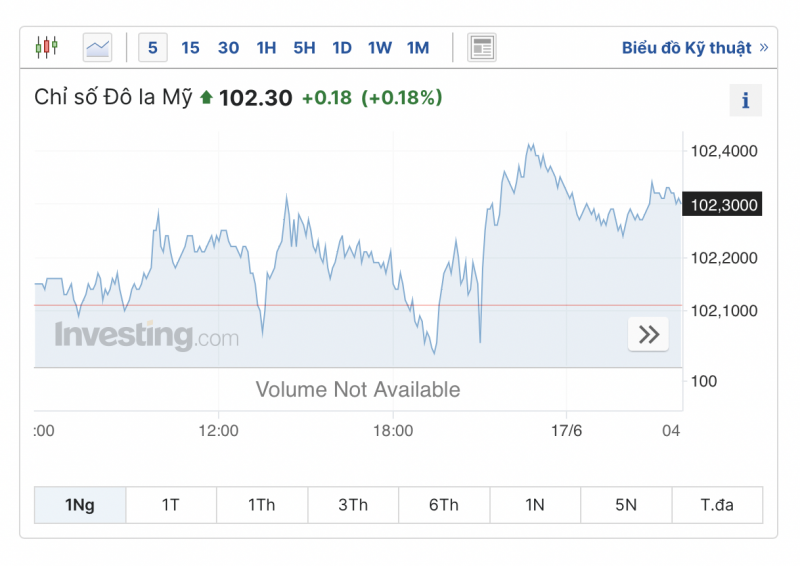Click the double-arrow scroll forward icon
The width and height of the screenshot is (800, 566).
coord(648,334)
